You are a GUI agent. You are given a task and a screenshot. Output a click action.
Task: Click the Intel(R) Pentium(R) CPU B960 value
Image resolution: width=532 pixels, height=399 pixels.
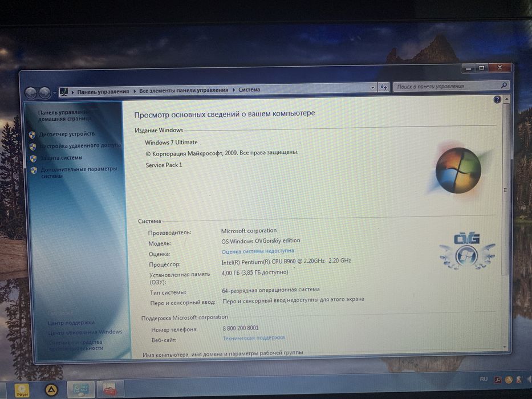tap(286, 261)
